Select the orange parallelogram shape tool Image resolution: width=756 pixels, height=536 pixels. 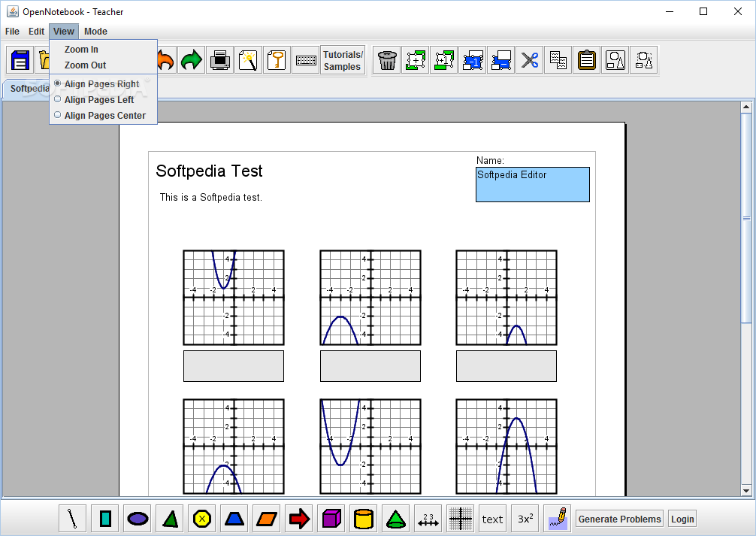[266, 519]
